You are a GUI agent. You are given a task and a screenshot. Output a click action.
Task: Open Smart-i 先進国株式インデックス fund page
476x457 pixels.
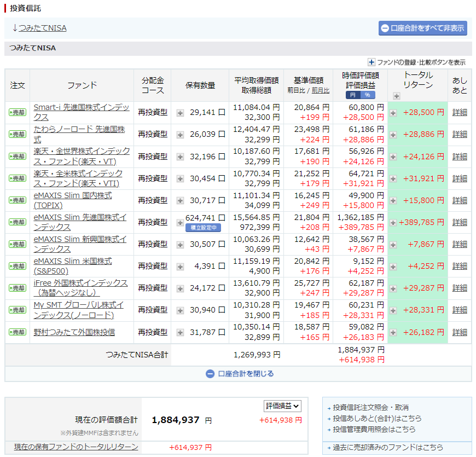(x=82, y=112)
